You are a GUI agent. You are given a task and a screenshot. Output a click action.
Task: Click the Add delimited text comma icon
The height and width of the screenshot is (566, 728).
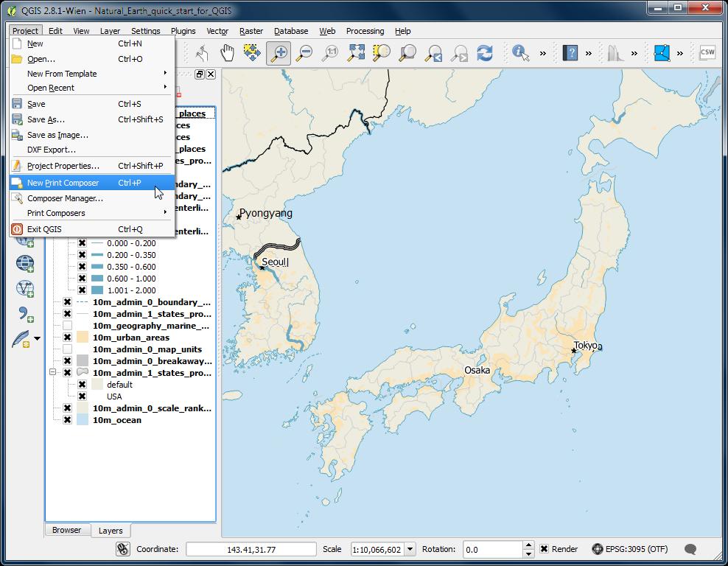point(25,315)
